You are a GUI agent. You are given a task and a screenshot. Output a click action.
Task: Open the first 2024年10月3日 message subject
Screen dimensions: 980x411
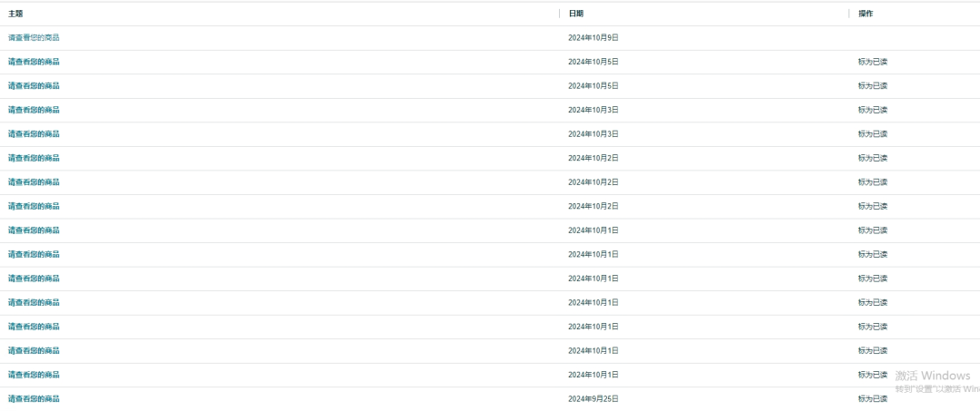pyautogui.click(x=34, y=110)
